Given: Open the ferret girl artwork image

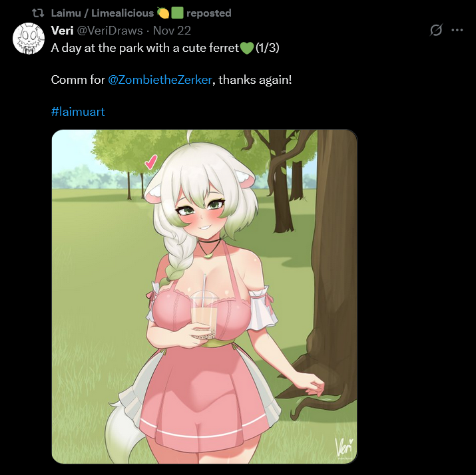Looking at the screenshot, I should pos(204,297).
